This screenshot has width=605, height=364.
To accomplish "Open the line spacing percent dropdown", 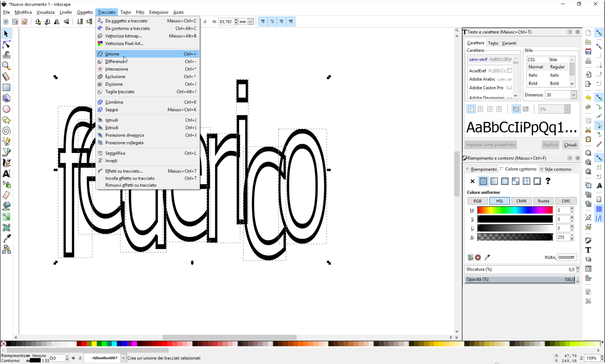I will 567,109.
